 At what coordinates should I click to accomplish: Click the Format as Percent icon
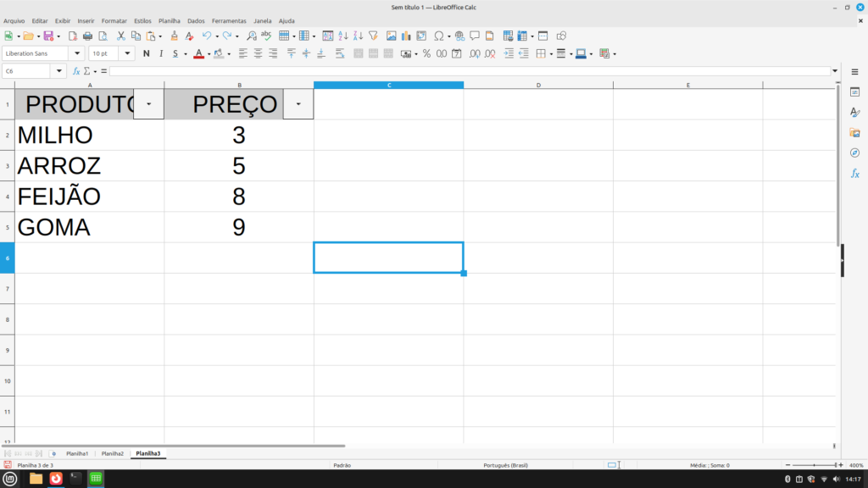(x=427, y=53)
